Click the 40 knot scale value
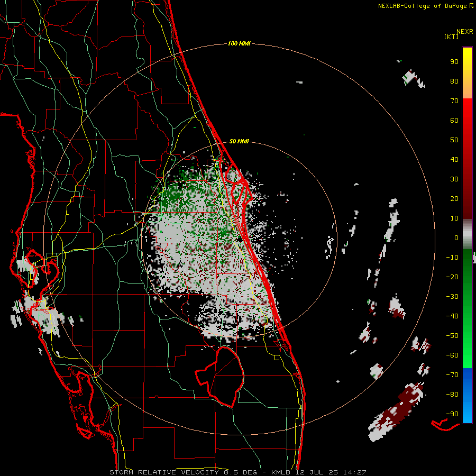This screenshot has width=476, height=476. coord(454,160)
